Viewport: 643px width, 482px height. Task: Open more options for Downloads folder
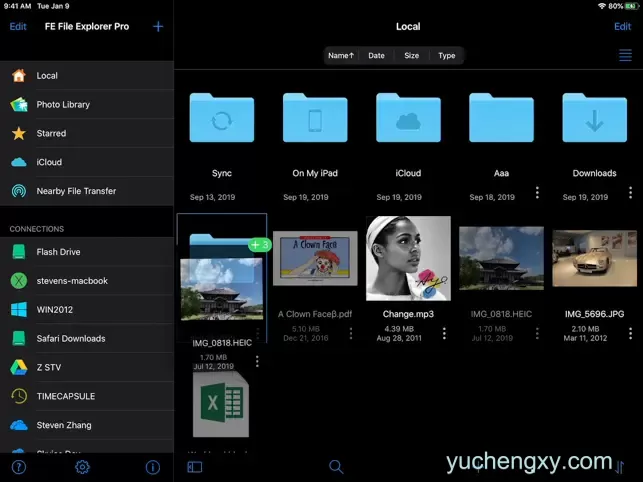630,192
